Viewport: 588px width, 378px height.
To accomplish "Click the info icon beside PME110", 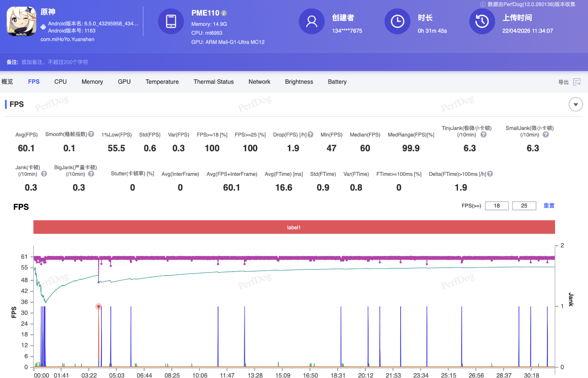I will click(x=224, y=13).
